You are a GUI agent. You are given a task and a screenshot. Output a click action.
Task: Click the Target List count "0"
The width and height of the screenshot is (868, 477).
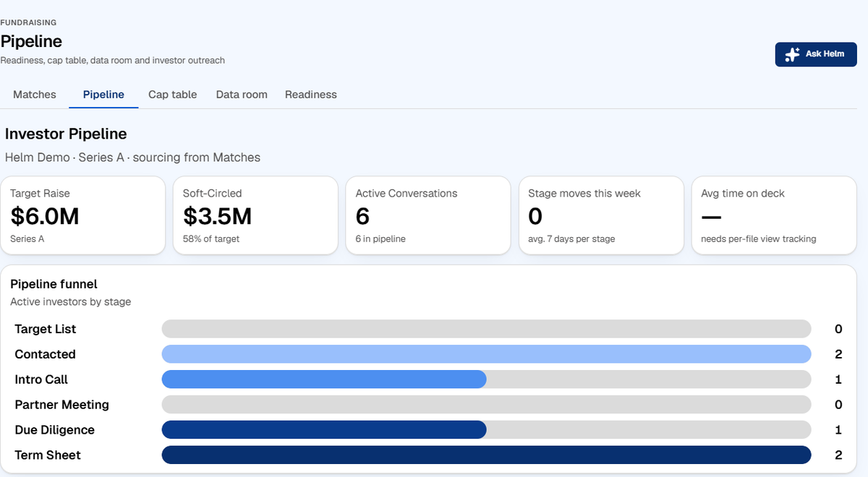[838, 329]
